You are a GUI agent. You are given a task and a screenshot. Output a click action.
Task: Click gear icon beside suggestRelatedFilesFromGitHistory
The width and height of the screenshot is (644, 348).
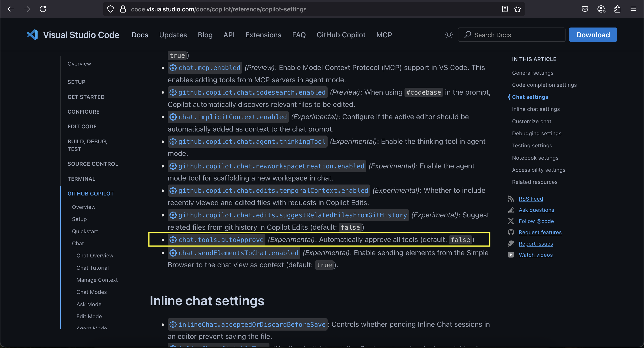[x=173, y=215]
